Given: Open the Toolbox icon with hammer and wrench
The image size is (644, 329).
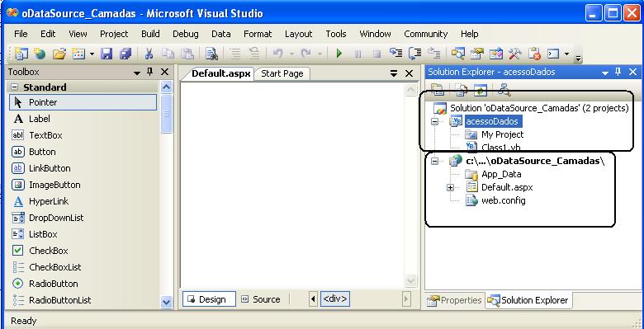Looking at the screenshot, I should (514, 54).
